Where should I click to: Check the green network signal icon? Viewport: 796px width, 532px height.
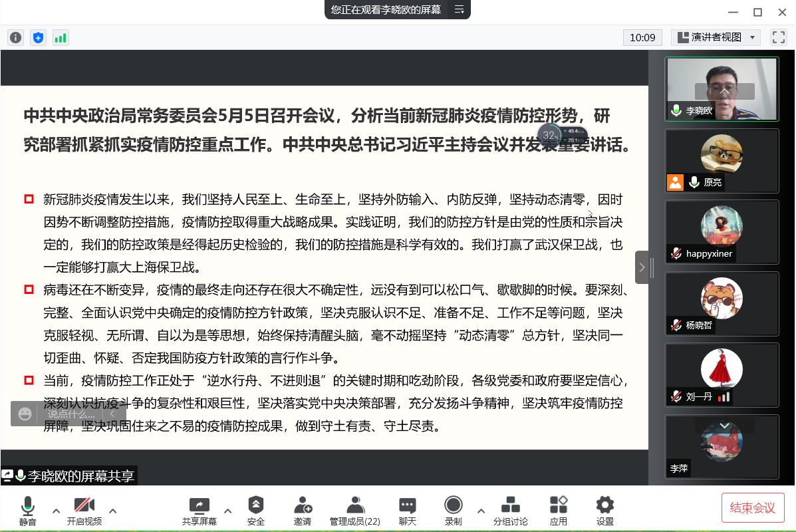point(61,38)
